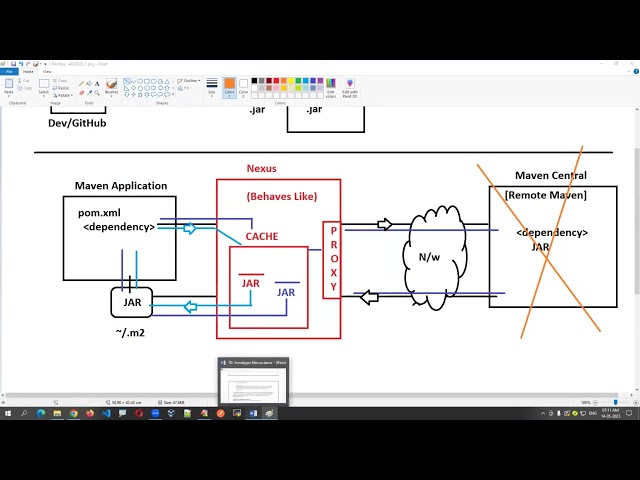Screen dimensions: 640x480
Task: Open the Windows Start menu
Action: [8, 413]
